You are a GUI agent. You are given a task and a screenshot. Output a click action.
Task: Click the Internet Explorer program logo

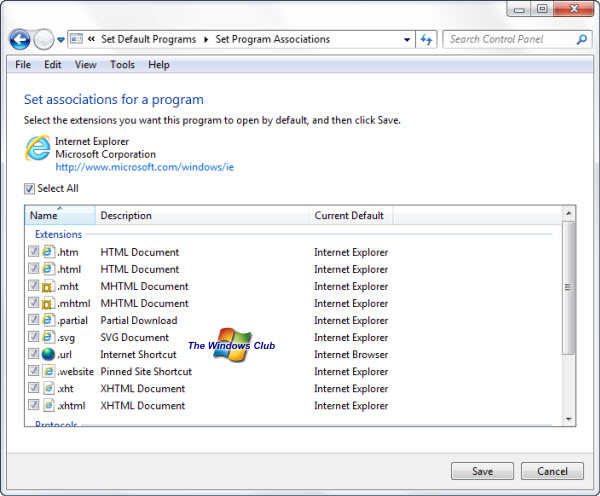point(37,149)
